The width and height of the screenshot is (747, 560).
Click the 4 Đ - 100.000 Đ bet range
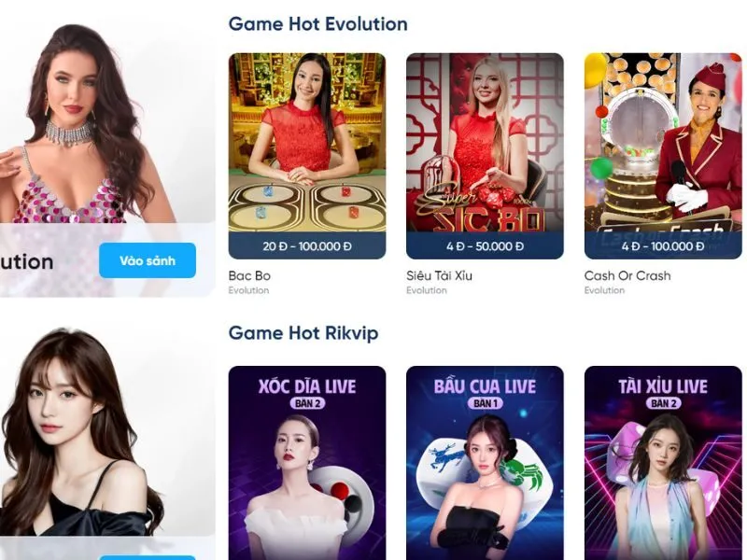(663, 246)
